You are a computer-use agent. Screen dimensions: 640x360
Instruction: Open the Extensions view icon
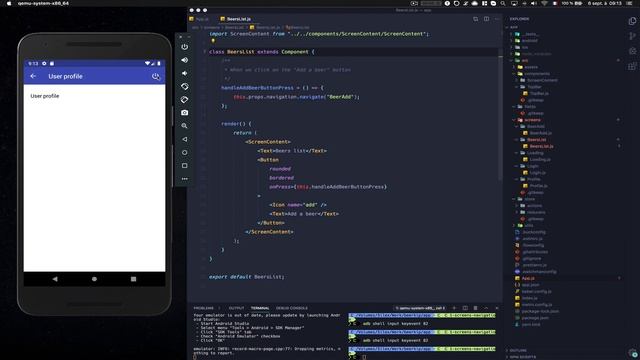pos(632,66)
